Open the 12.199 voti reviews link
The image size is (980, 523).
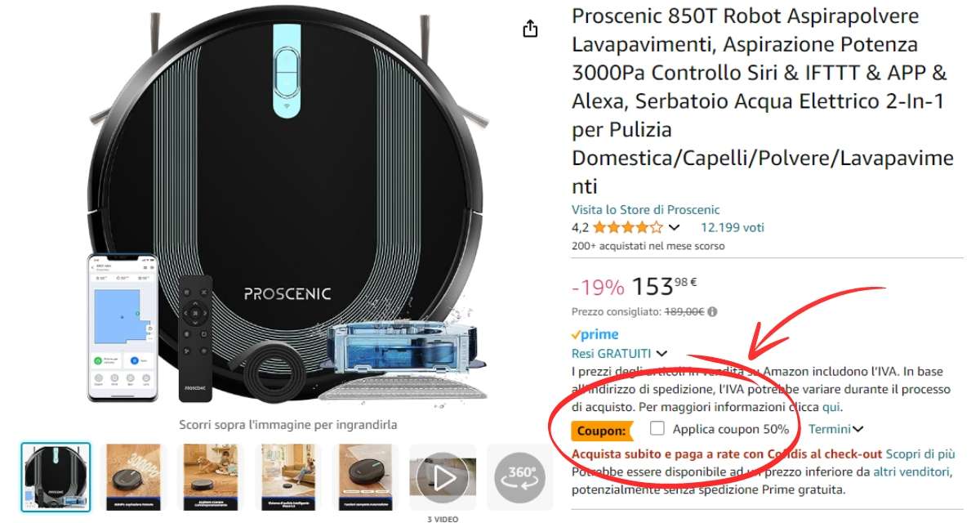(x=733, y=227)
